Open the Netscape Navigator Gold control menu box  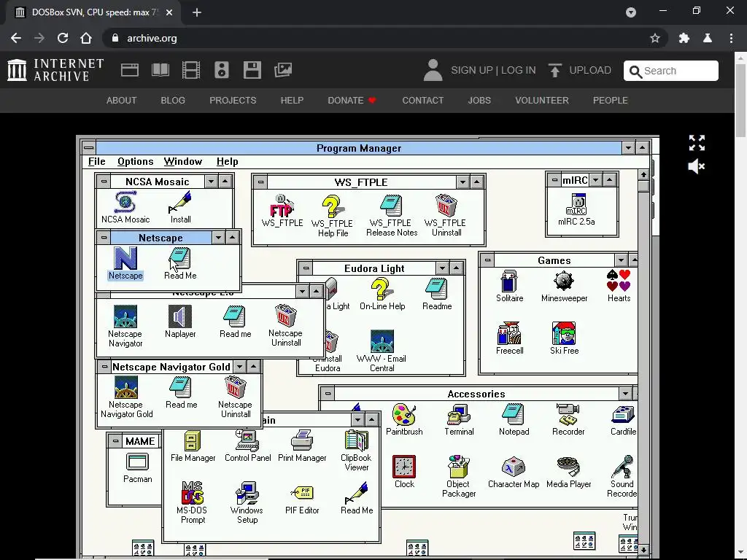[104, 367]
